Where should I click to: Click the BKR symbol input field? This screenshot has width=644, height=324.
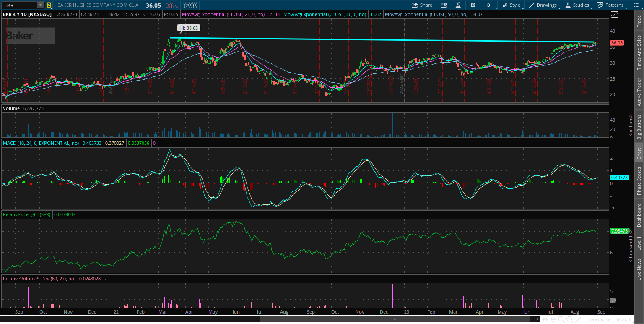click(x=19, y=5)
